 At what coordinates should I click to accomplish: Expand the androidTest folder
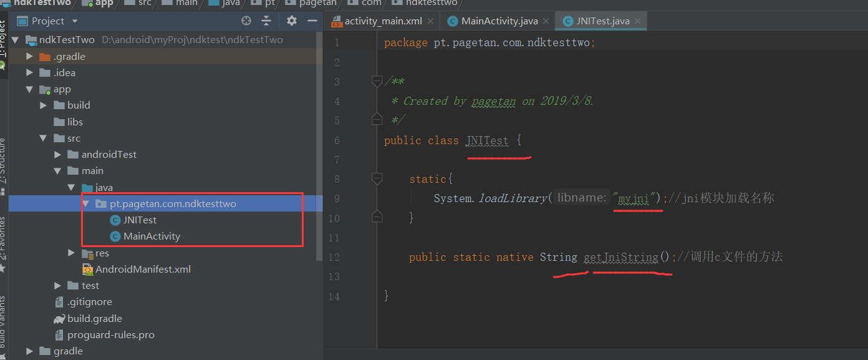tap(58, 154)
